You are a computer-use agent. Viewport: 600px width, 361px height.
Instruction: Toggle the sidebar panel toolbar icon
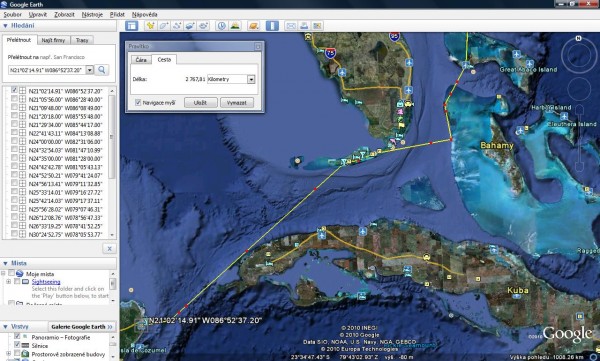click(132, 26)
